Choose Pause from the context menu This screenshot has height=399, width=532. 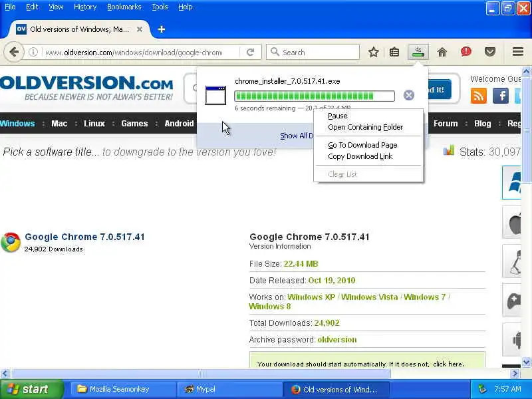pyautogui.click(x=368, y=116)
